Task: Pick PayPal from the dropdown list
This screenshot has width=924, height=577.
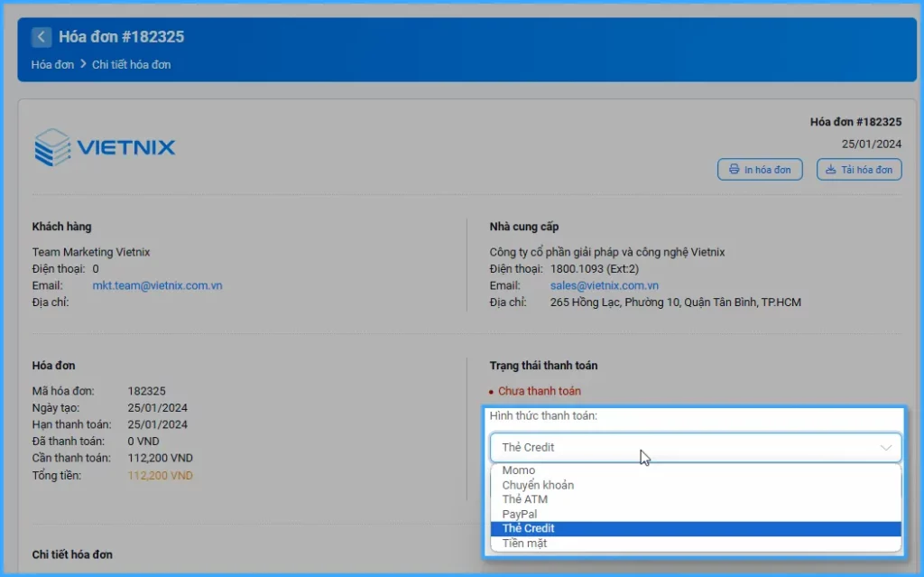Action: point(520,514)
